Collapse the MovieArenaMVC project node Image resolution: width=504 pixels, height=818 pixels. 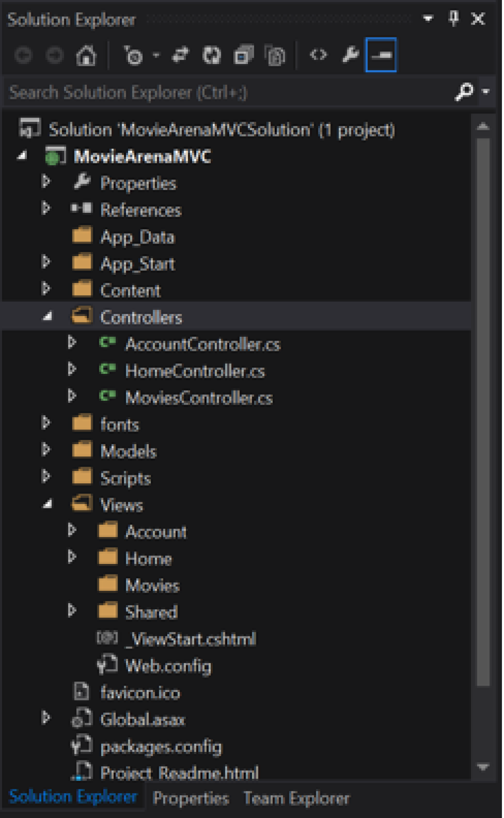click(x=22, y=156)
